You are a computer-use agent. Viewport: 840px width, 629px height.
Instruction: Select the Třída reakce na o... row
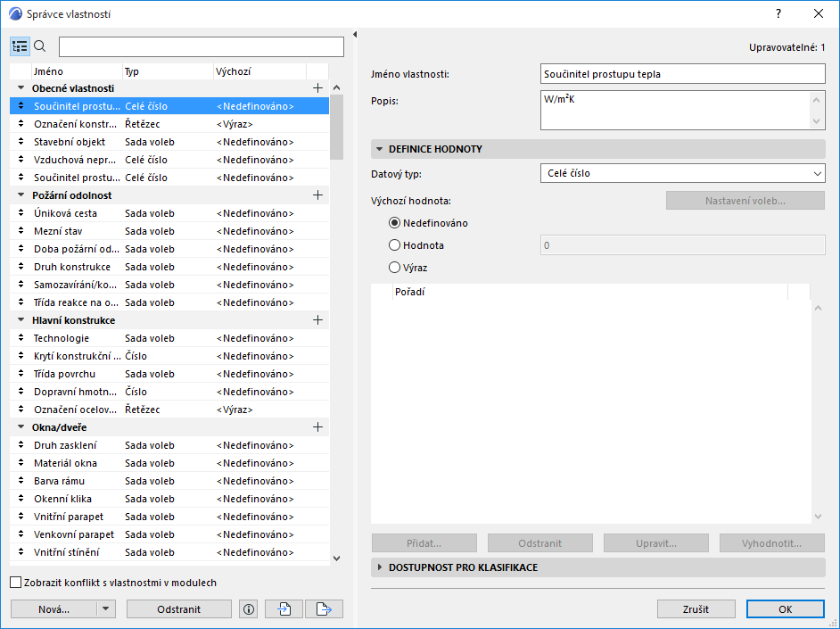pyautogui.click(x=169, y=302)
